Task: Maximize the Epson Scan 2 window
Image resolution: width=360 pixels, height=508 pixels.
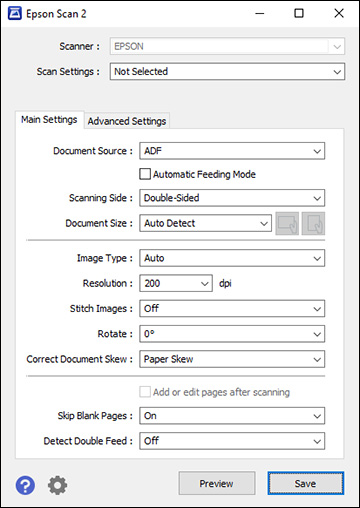Action: [x=299, y=14]
